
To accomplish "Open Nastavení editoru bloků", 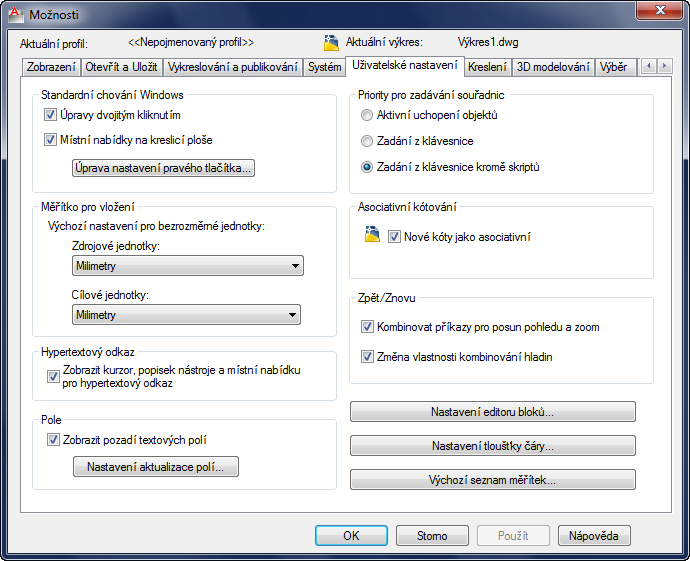I will [x=492, y=411].
